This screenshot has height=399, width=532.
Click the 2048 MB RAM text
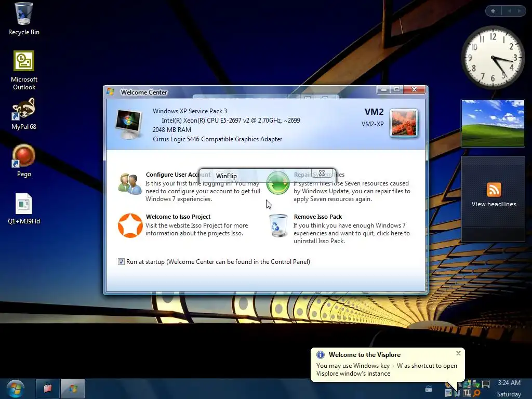[x=171, y=129]
